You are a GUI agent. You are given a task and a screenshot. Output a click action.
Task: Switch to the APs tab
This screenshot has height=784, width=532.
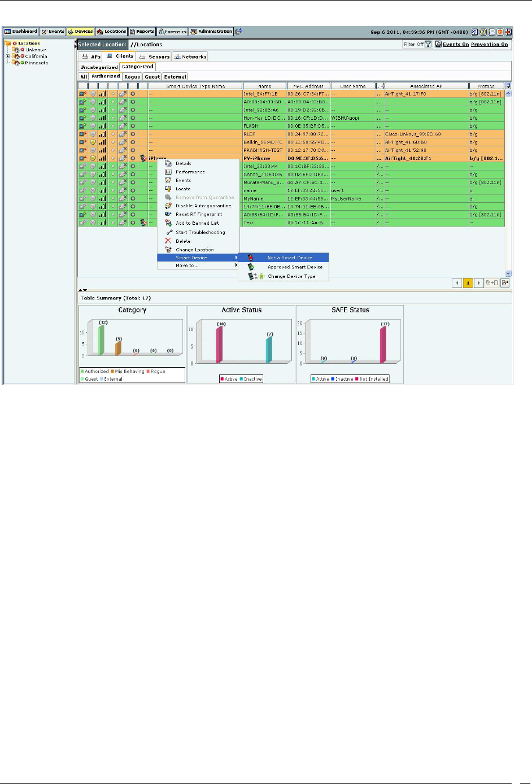[x=91, y=56]
